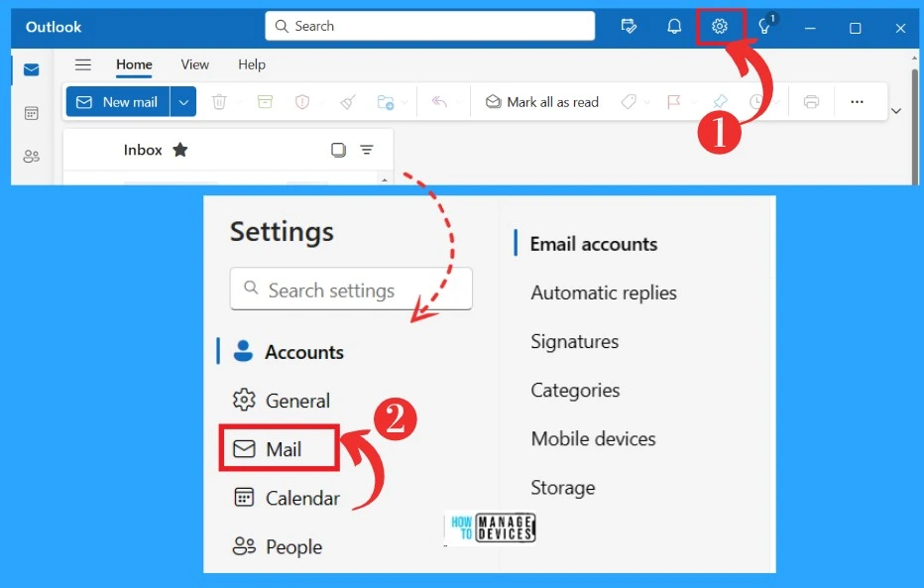
Task: Click the Pin icon
Action: tap(720, 102)
